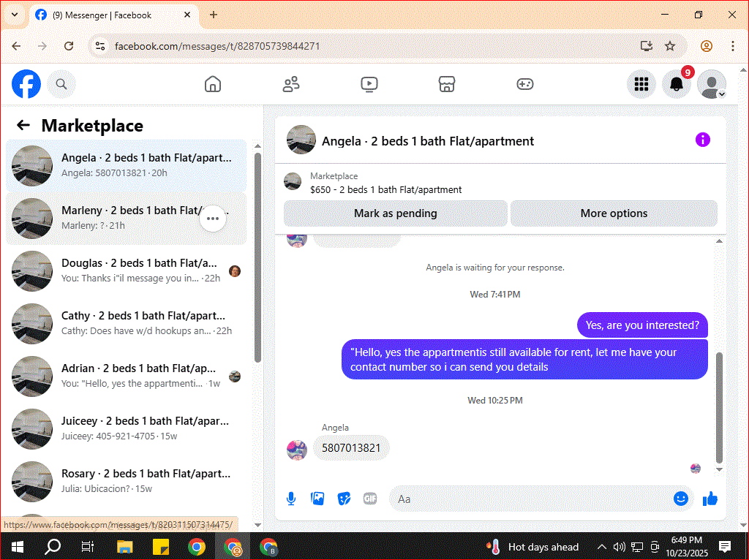Click the chat list scrollbar thumb
This screenshot has height=560, width=749.
[258, 258]
